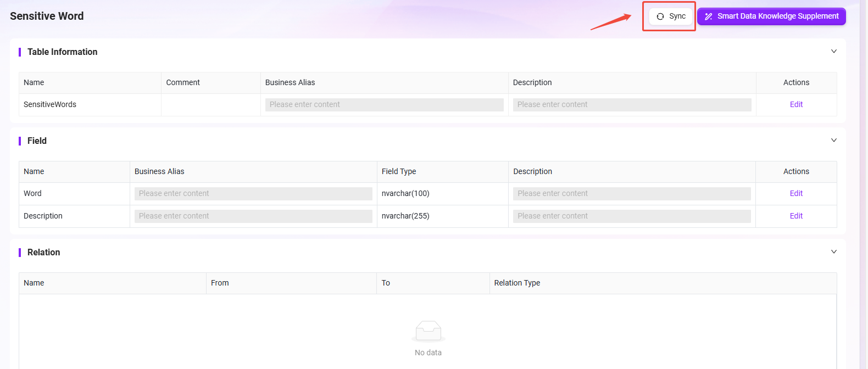Screen dimensions: 868x369
Task: Click the empty inbox No data icon
Action: click(x=428, y=331)
